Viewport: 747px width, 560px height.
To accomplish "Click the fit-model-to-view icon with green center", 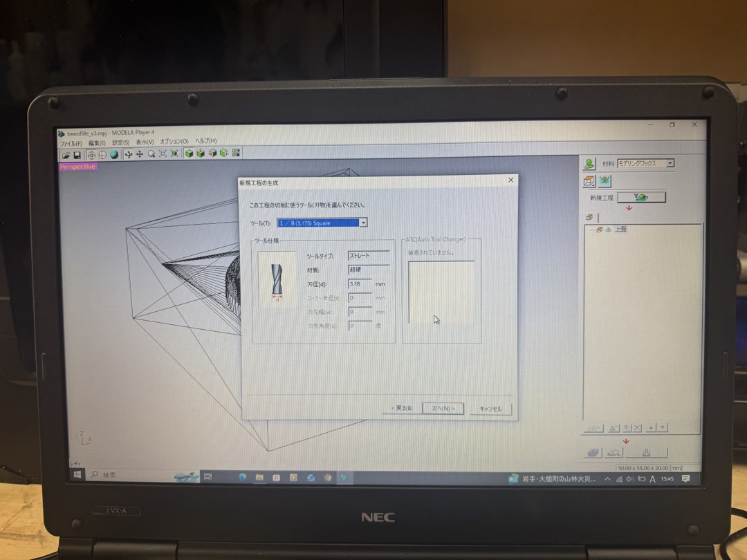I will [x=174, y=153].
